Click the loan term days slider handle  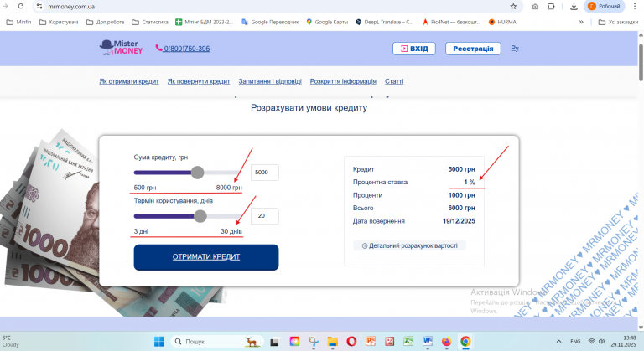(x=200, y=216)
